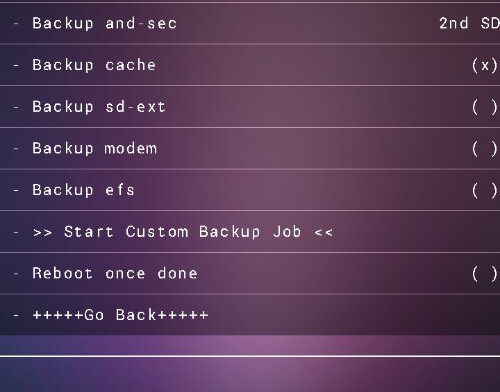Select the Backup efs menu entry

tap(250, 190)
